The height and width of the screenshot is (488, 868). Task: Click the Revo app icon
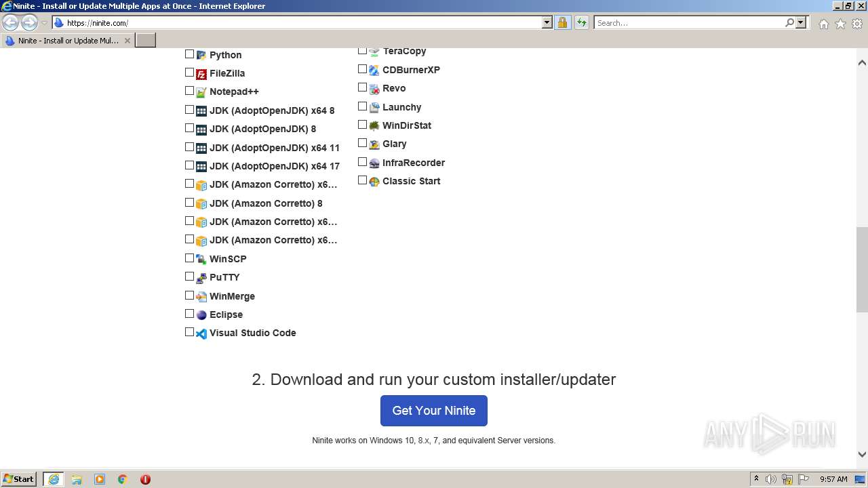pyautogui.click(x=374, y=89)
